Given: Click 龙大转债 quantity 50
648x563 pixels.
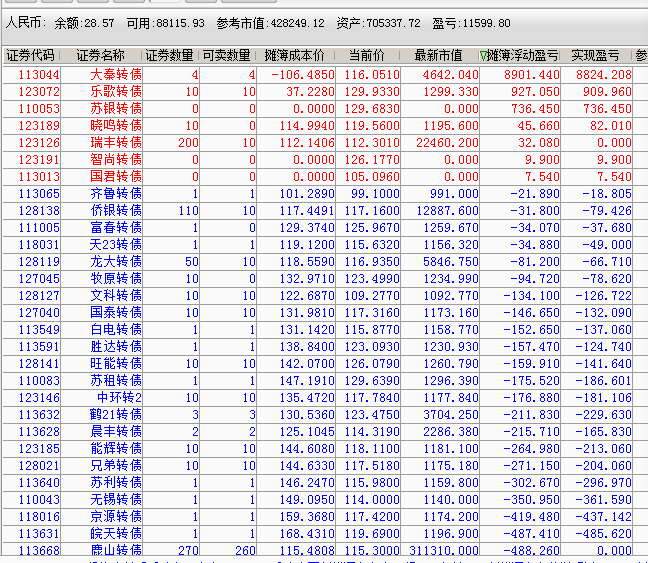Looking at the screenshot, I should [192, 262].
